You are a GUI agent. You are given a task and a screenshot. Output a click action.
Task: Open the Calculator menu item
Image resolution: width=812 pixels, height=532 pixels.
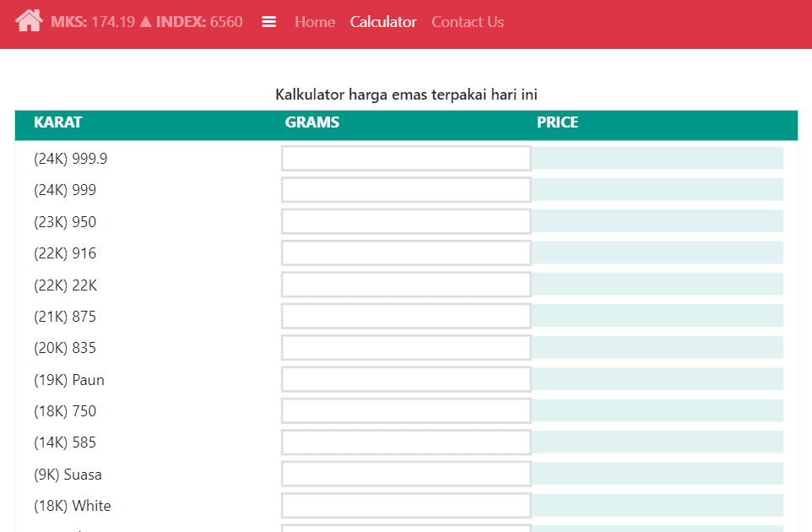pyautogui.click(x=383, y=22)
